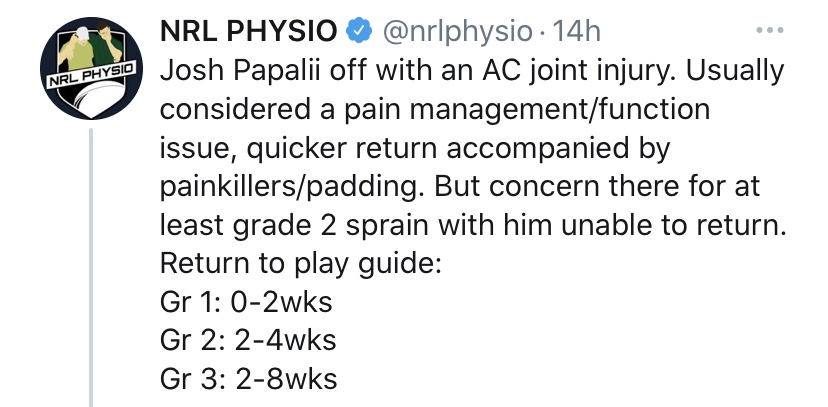This screenshot has width=828, height=407.
Task: Click the NRL PHYSIO banner inside avatar logo
Action: click(92, 76)
